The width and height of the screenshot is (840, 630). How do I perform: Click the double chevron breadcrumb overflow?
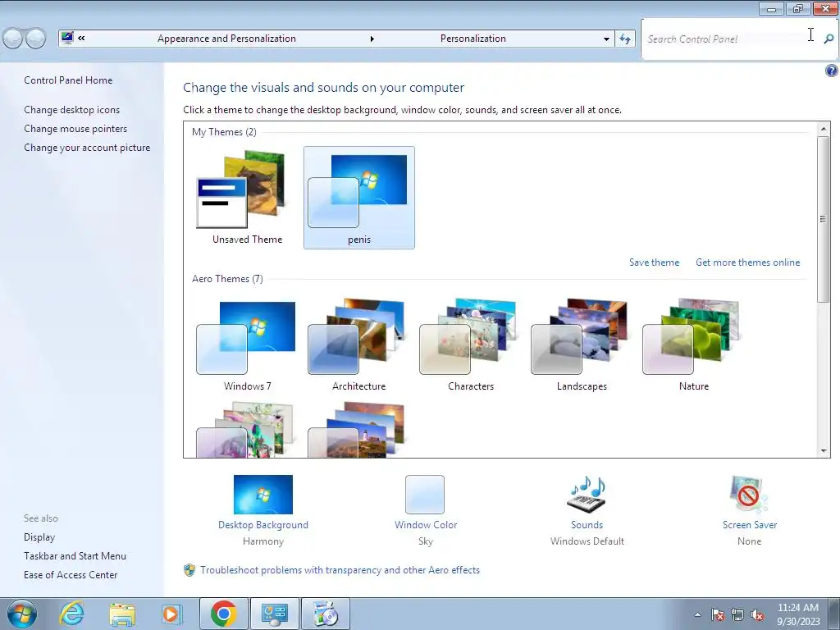(x=81, y=38)
